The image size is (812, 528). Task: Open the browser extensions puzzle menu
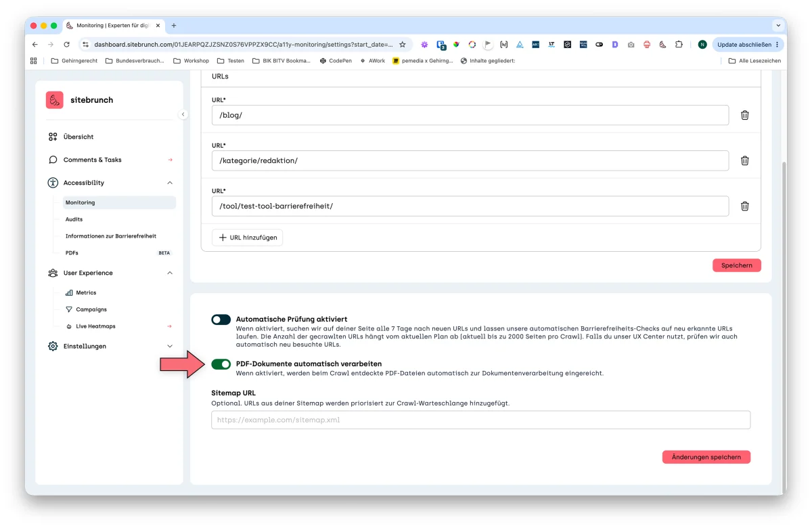[x=679, y=45]
